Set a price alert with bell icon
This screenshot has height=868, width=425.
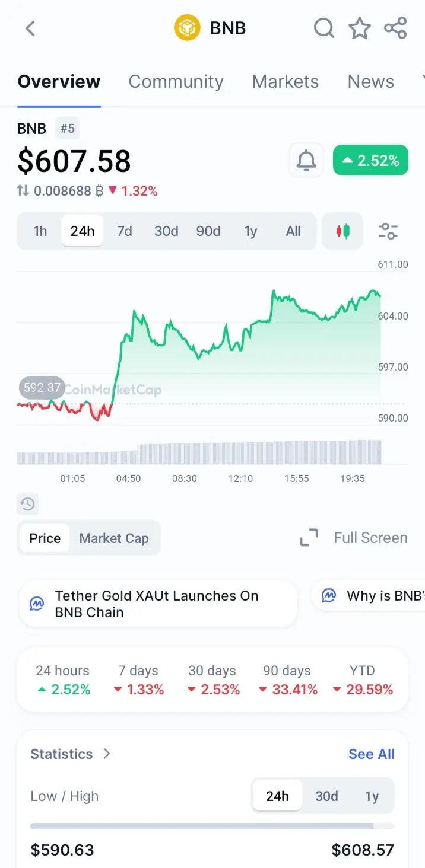click(x=306, y=160)
